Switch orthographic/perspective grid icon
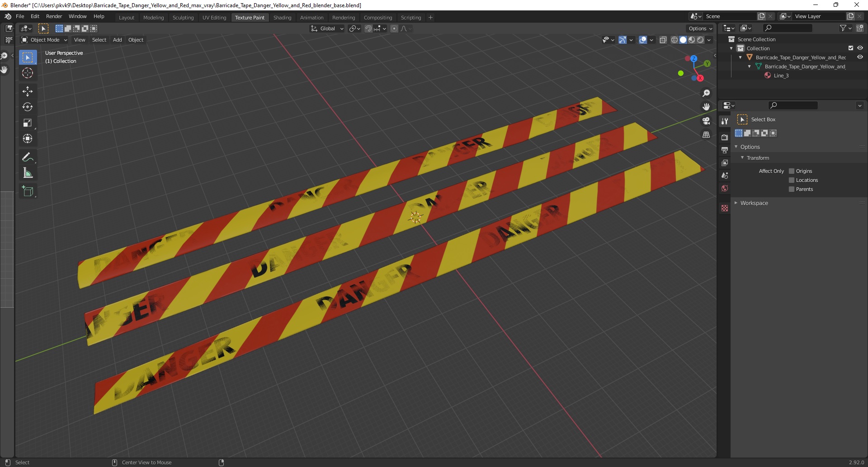 pos(706,135)
